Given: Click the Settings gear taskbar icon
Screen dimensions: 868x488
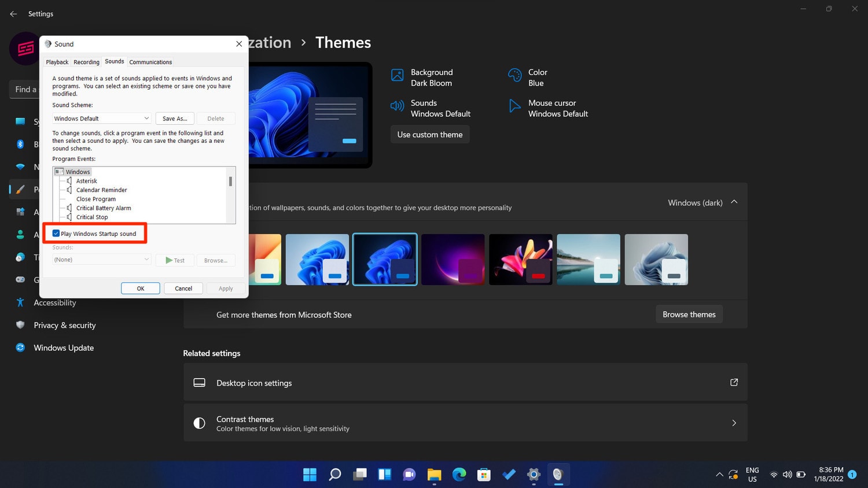Looking at the screenshot, I should click(x=534, y=475).
